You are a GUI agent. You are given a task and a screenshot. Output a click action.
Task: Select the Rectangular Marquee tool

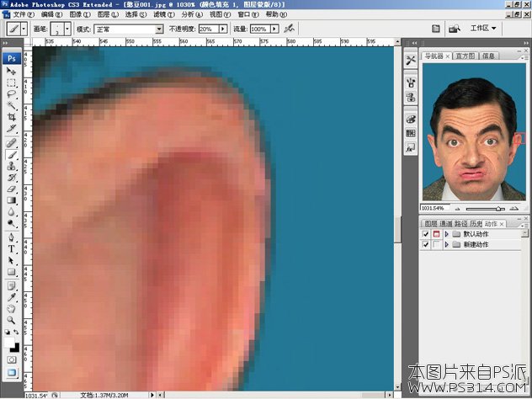(x=12, y=82)
